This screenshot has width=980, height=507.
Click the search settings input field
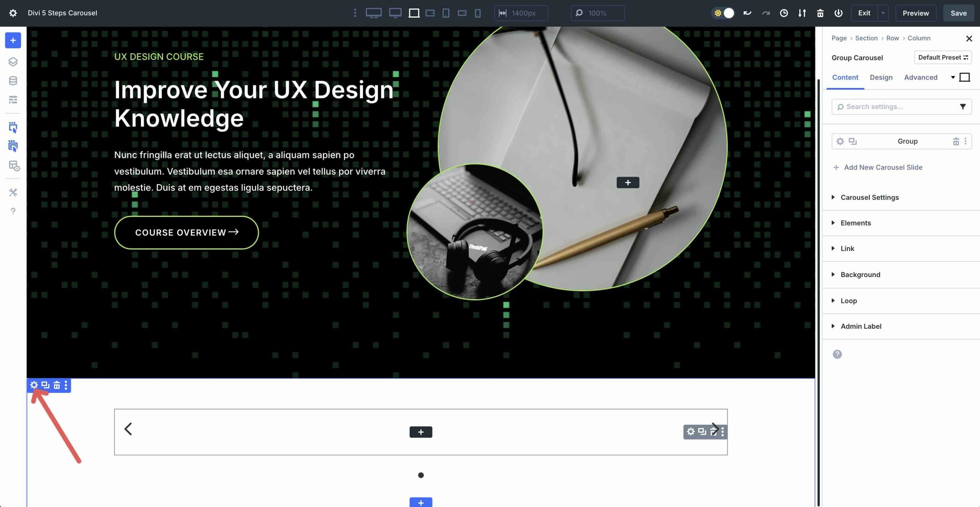click(896, 106)
